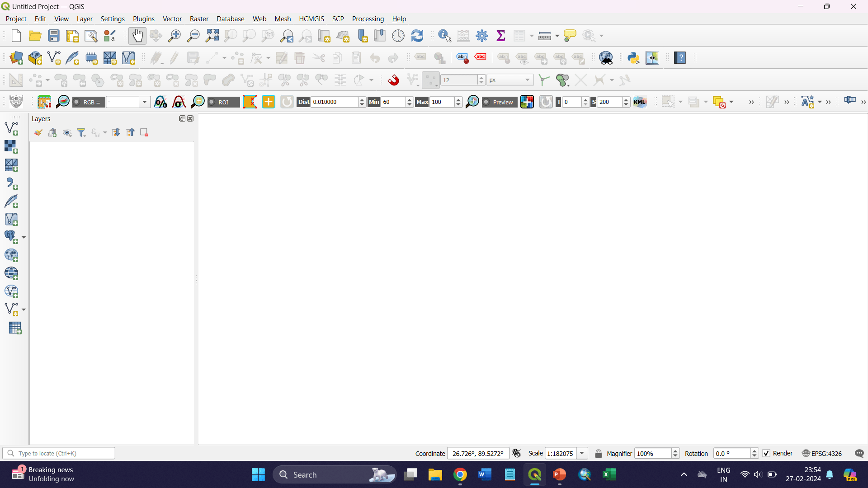Open the Python Console icon
The image size is (868, 488).
[x=633, y=58]
